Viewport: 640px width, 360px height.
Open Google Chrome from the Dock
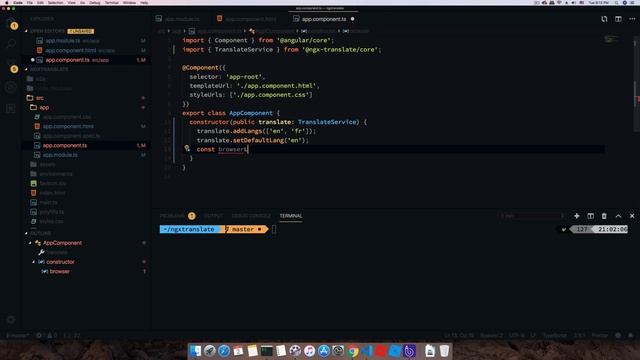353,351
